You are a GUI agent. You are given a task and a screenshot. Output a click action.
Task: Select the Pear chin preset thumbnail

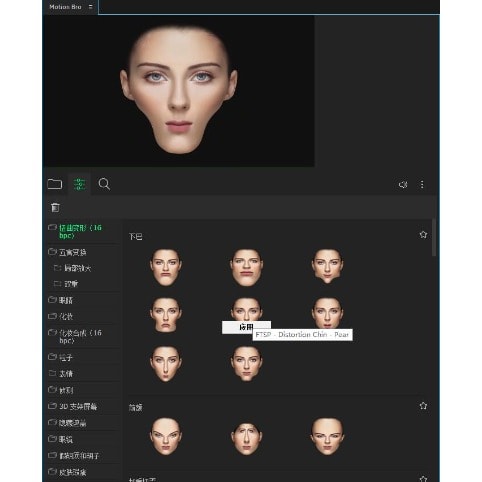point(246,309)
